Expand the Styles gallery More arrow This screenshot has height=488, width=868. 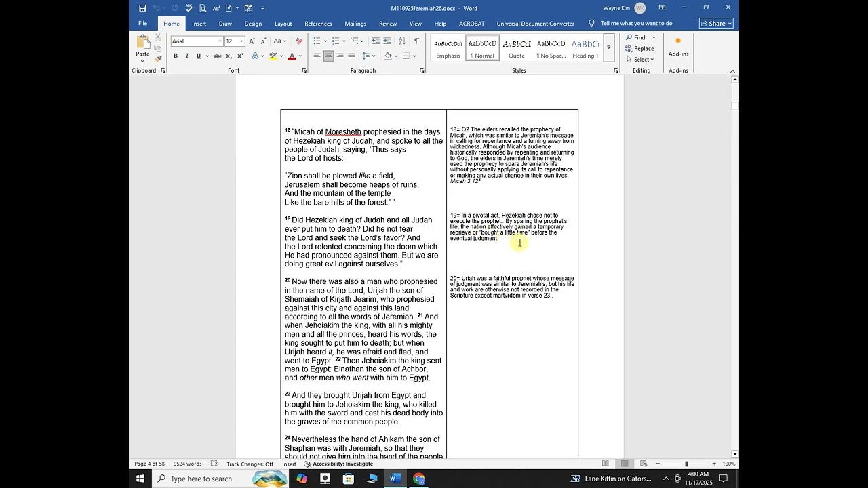click(608, 47)
